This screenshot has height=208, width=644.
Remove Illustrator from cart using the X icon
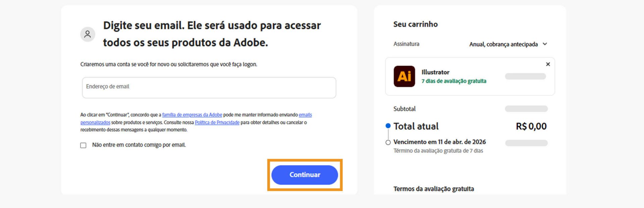tap(548, 64)
